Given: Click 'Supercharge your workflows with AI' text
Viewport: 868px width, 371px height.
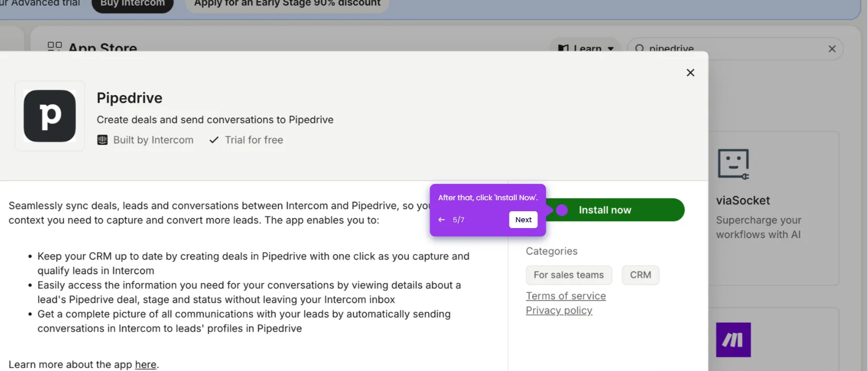Looking at the screenshot, I should coord(759,228).
